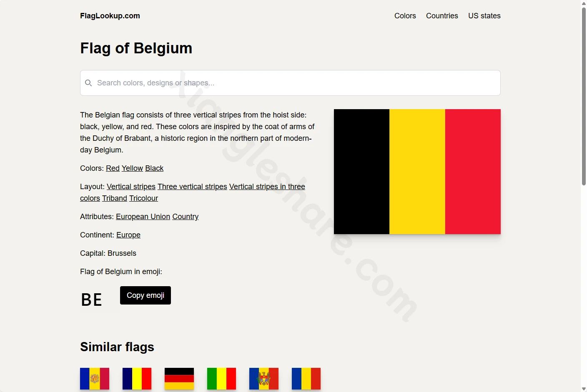Viewport: 587px width, 392px height.
Task: Click the search magnifier icon
Action: [x=88, y=83]
